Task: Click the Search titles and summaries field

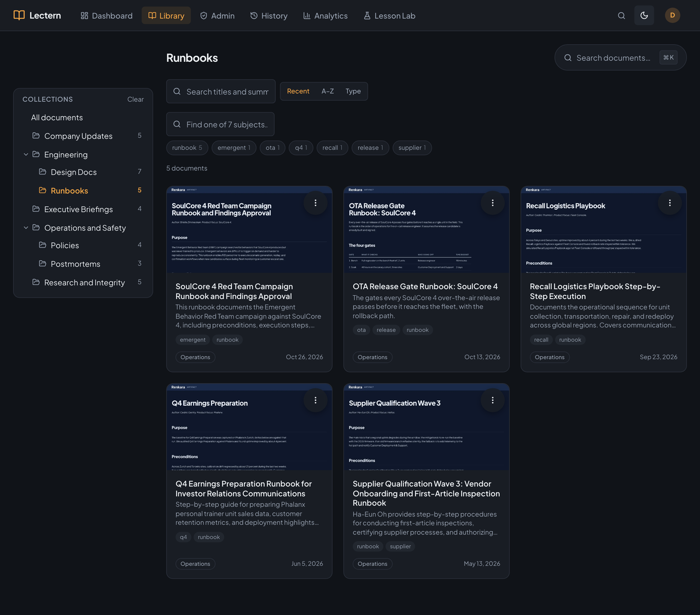Action: (x=221, y=91)
